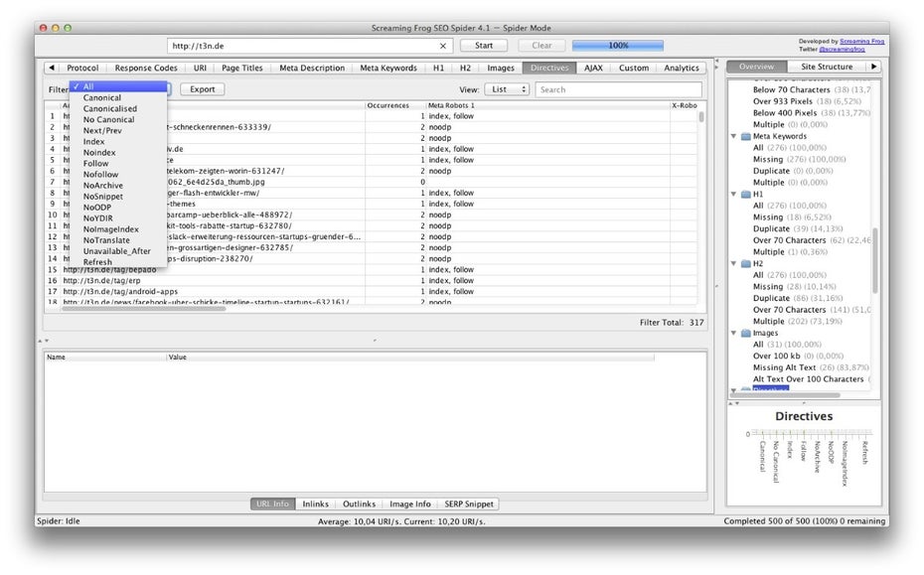Collapse the H1 tree section
924x575 pixels.
click(x=733, y=194)
